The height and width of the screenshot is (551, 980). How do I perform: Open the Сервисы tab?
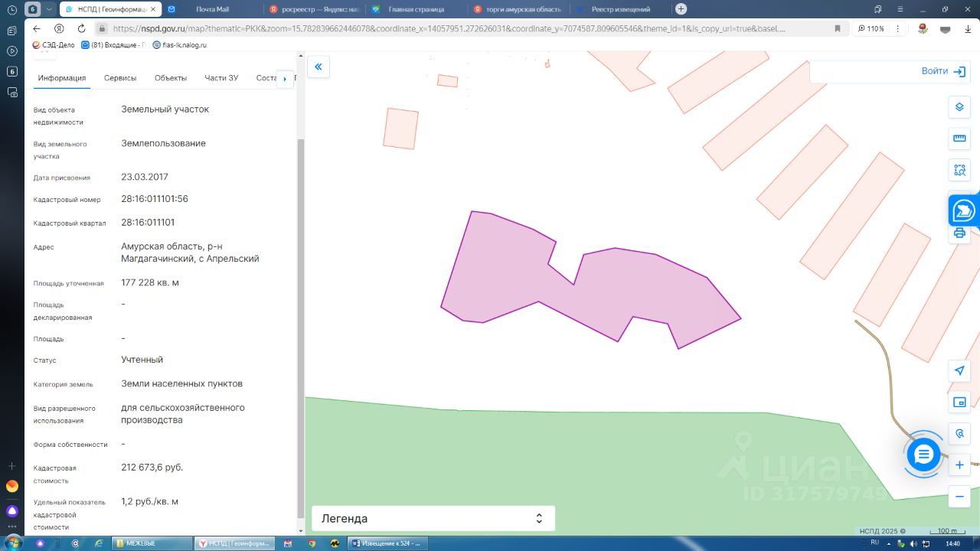(x=120, y=78)
